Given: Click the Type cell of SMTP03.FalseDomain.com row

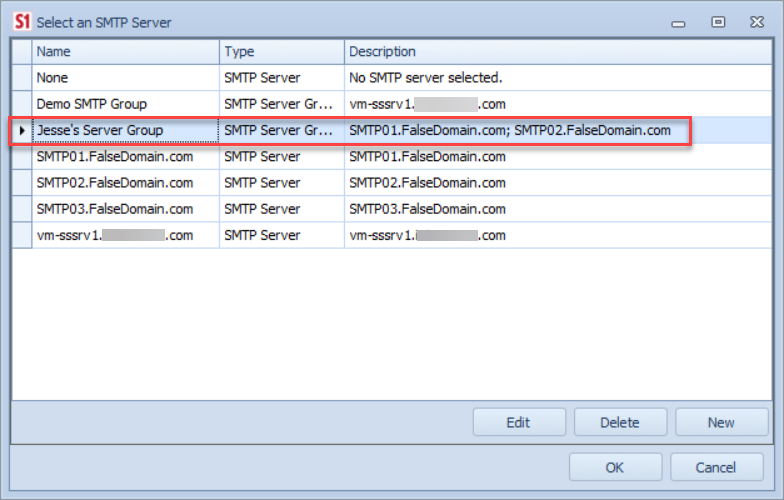Looking at the screenshot, I should [282, 209].
